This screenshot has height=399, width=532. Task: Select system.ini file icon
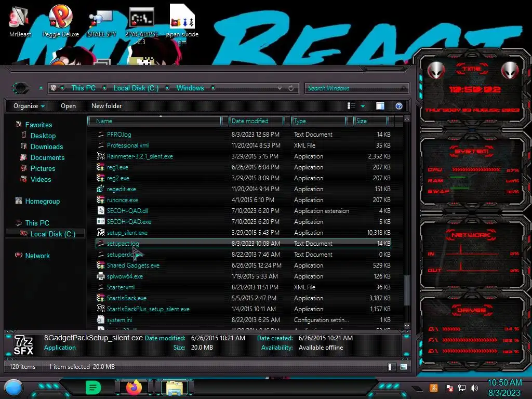point(100,320)
